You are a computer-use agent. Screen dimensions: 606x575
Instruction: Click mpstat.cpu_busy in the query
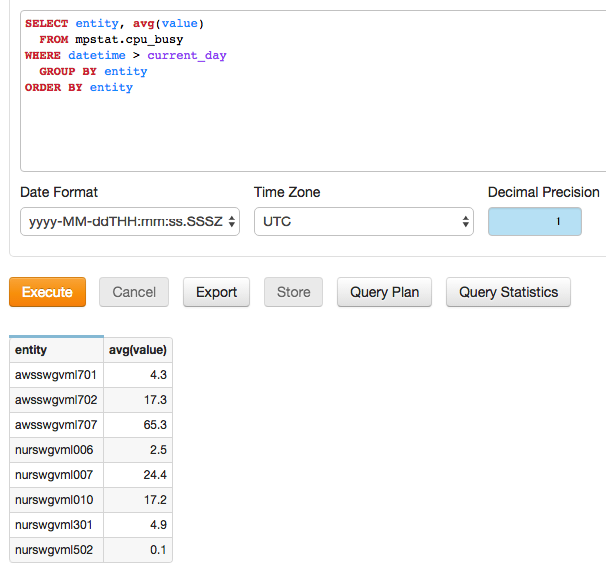coord(129,40)
